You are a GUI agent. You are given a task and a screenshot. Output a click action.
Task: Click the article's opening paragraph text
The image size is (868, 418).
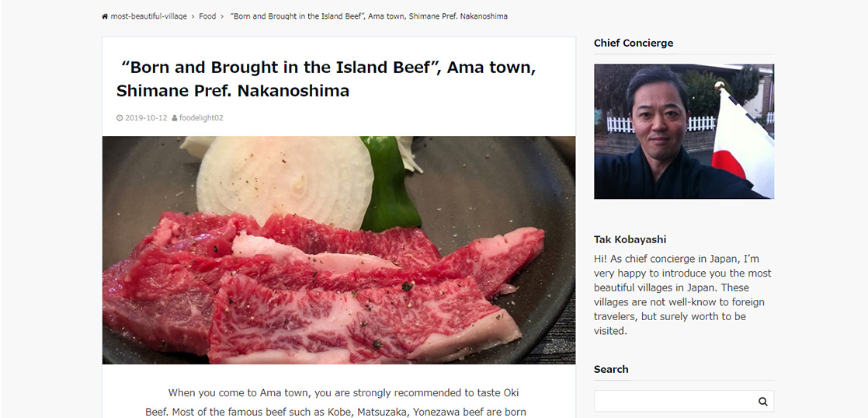[x=339, y=402]
